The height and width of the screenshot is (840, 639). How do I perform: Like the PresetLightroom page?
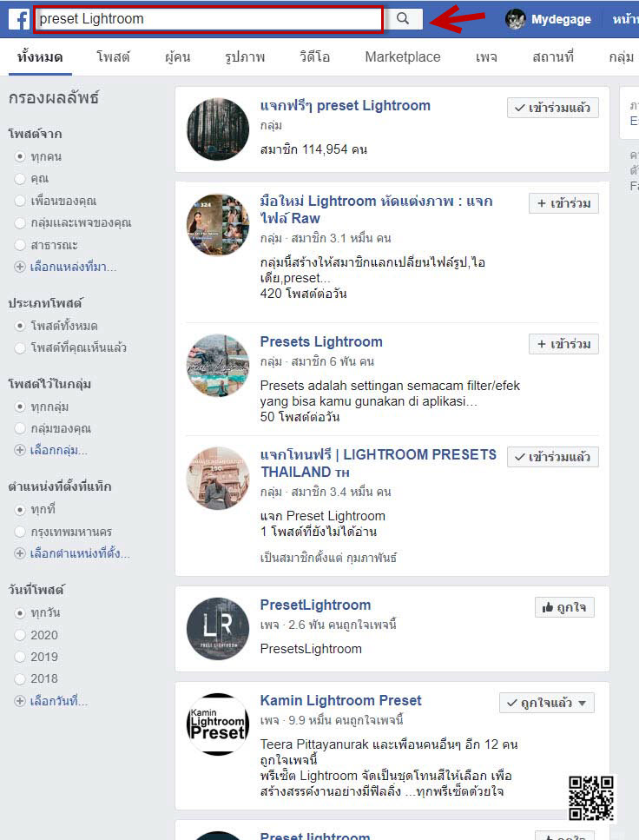click(564, 607)
